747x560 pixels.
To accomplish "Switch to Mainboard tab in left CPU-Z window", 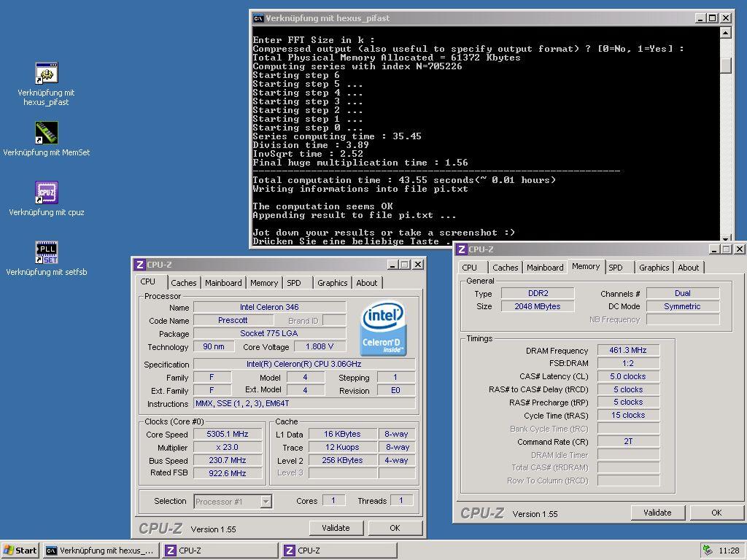I will pos(223,283).
